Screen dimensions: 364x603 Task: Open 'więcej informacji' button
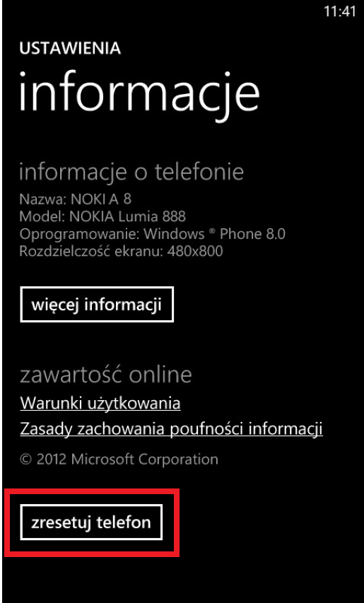[97, 304]
